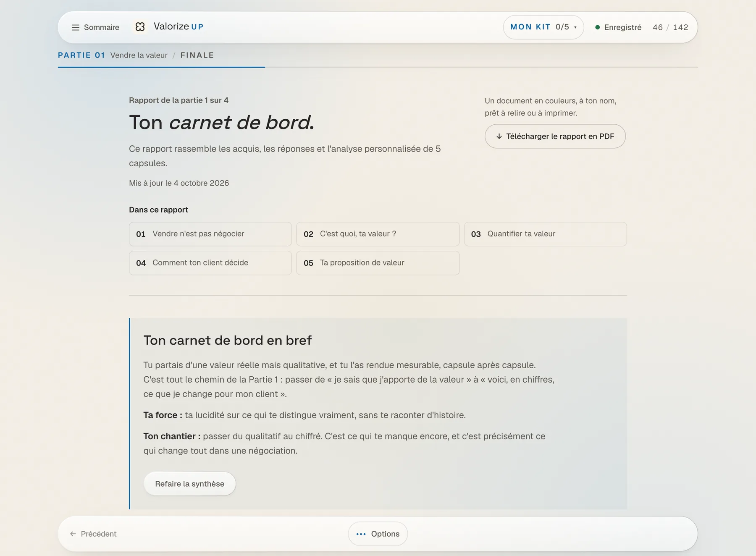Click the bold Ta force : label

163,415
